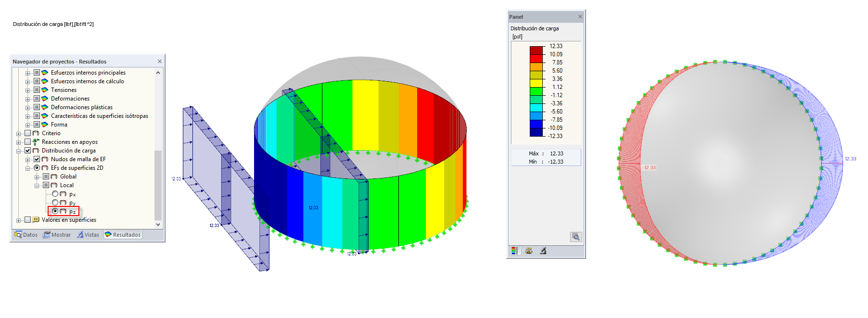Select the pz radio button
Screen dimensions: 868x318
coord(55,211)
